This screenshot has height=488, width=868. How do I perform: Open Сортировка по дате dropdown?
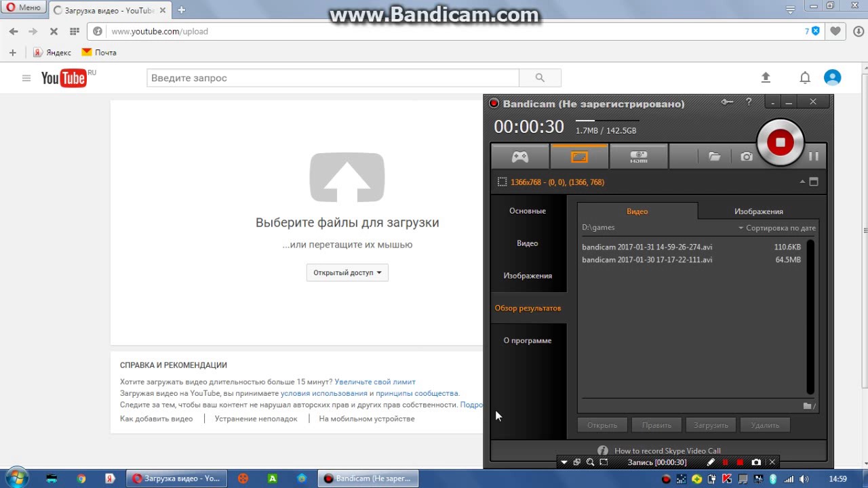[x=777, y=228]
